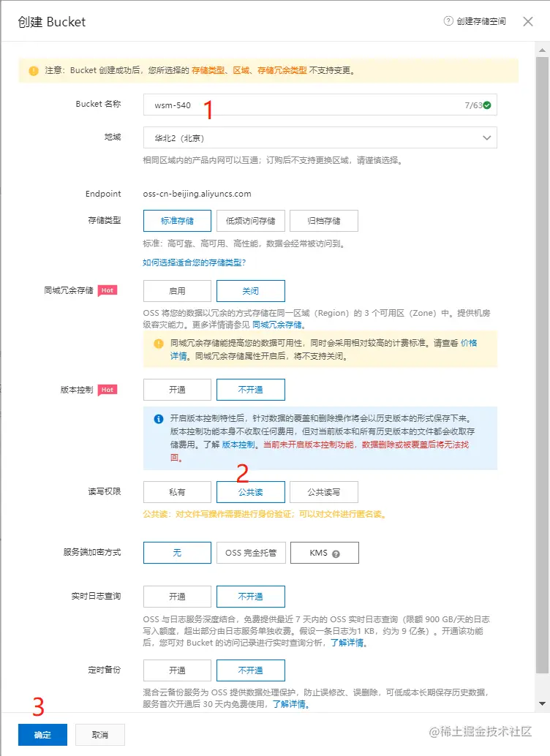Screen dimensions: 550x756
Task: Enable 同城冗余存储 with 启用
Action: [x=177, y=291]
